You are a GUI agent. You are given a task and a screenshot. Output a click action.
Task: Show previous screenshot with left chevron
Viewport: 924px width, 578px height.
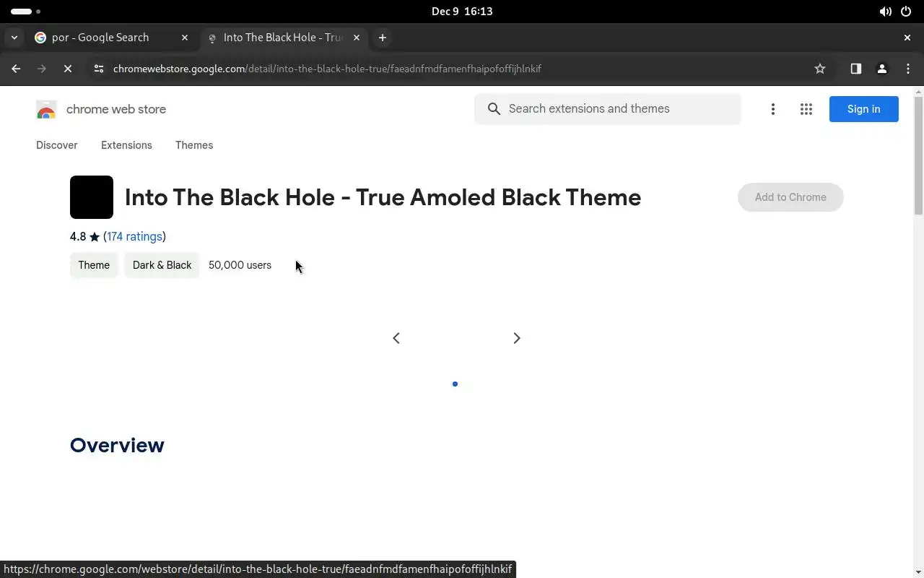tap(396, 338)
